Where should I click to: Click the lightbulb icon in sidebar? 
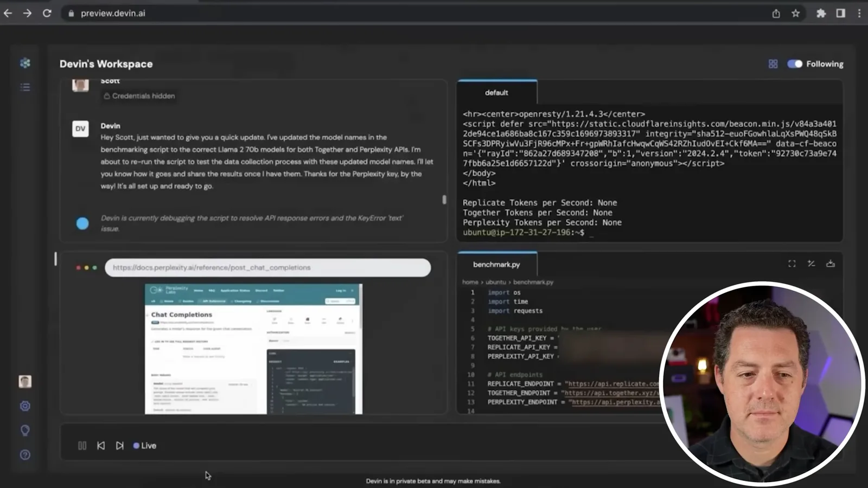[25, 430]
